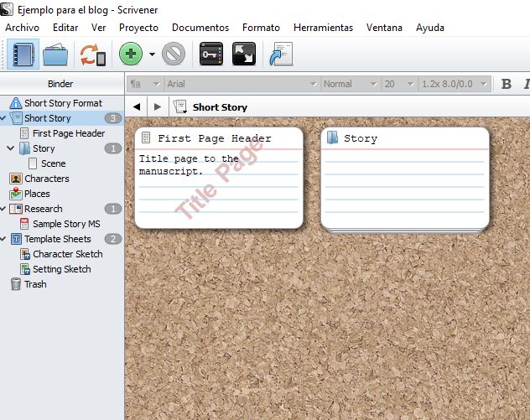Select the Story index card on corkboard
Screen dimensions: 530x420
tap(405, 178)
